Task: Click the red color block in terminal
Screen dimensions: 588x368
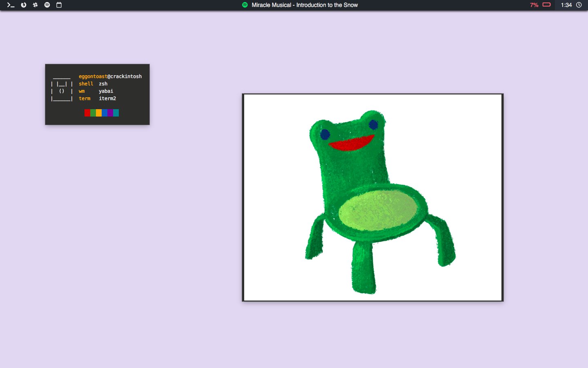Action: point(87,113)
